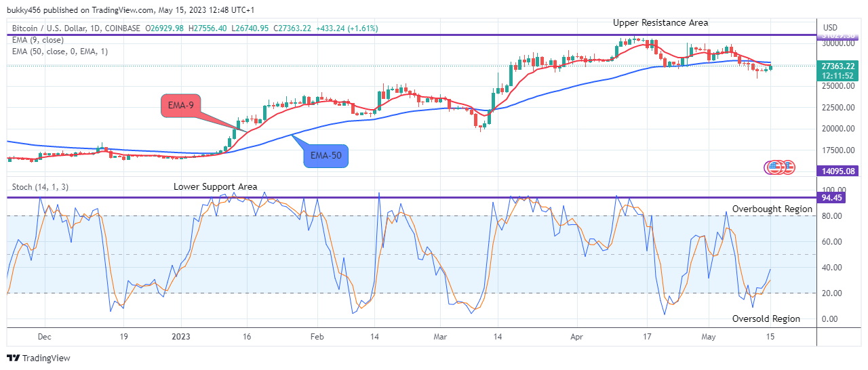Select the Overbought Region text label
This screenshot has height=370, width=868.
772,209
